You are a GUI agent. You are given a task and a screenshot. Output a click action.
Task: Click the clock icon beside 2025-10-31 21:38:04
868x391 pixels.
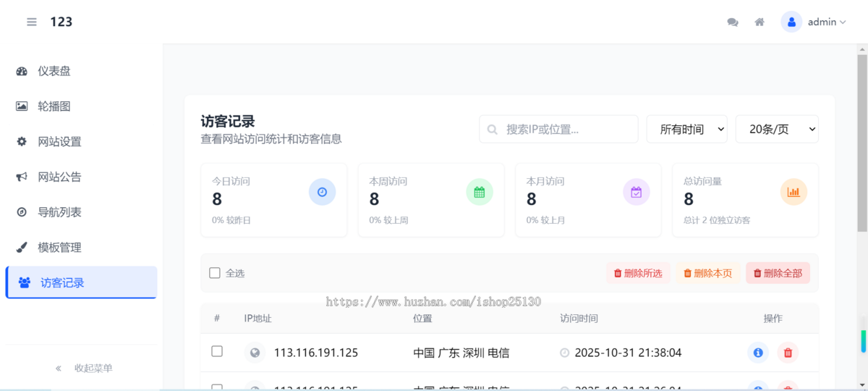565,353
